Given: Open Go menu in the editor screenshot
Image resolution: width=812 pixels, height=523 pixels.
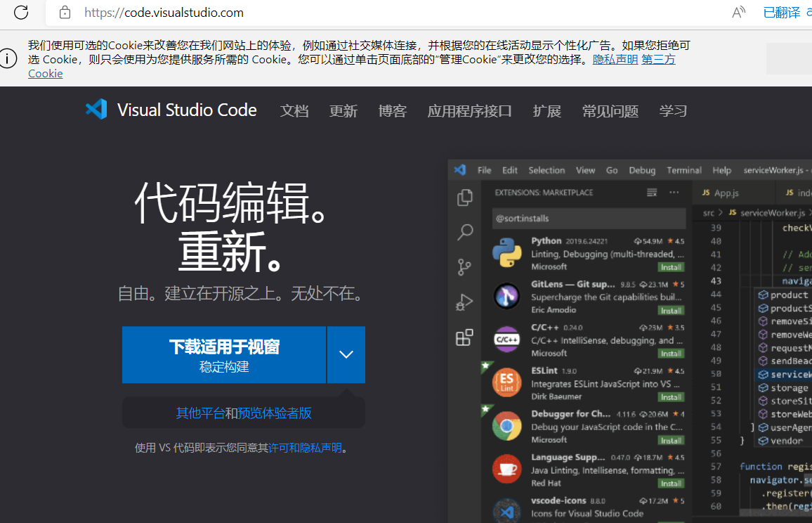Looking at the screenshot, I should [x=612, y=170].
